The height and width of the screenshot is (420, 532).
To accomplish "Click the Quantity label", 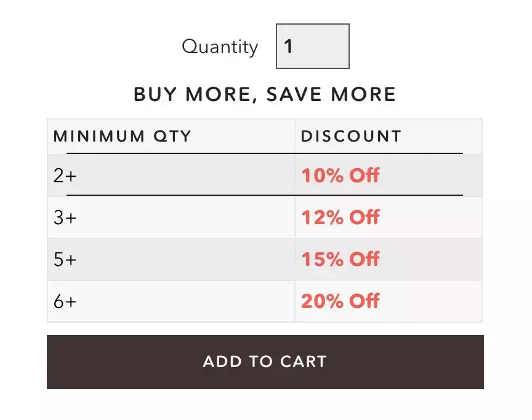I will [220, 47].
